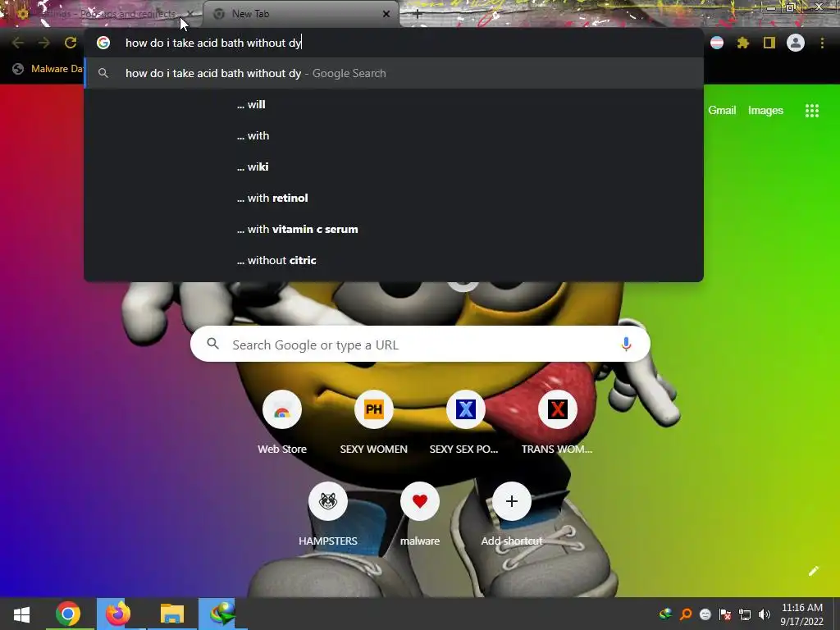The height and width of the screenshot is (630, 840).
Task: Toggle the side panel icon
Action: [x=769, y=43]
